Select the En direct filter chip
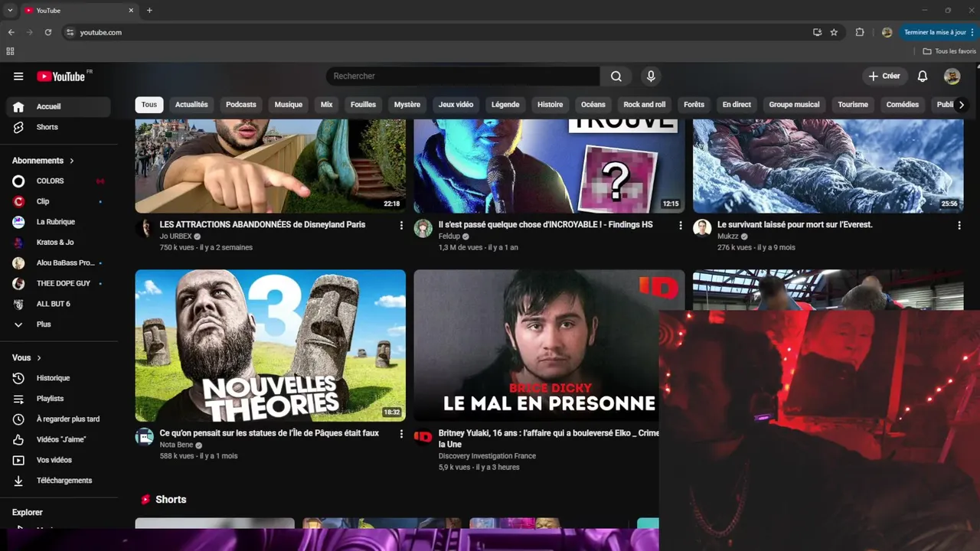This screenshot has width=980, height=551. tap(737, 105)
